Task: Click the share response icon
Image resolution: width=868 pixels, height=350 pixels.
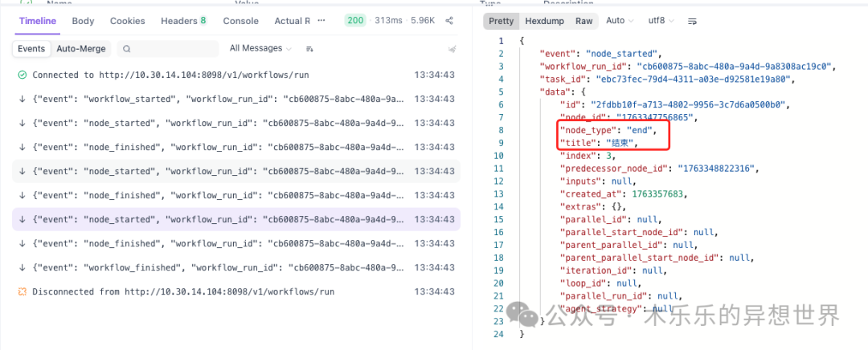Action: pos(449,20)
